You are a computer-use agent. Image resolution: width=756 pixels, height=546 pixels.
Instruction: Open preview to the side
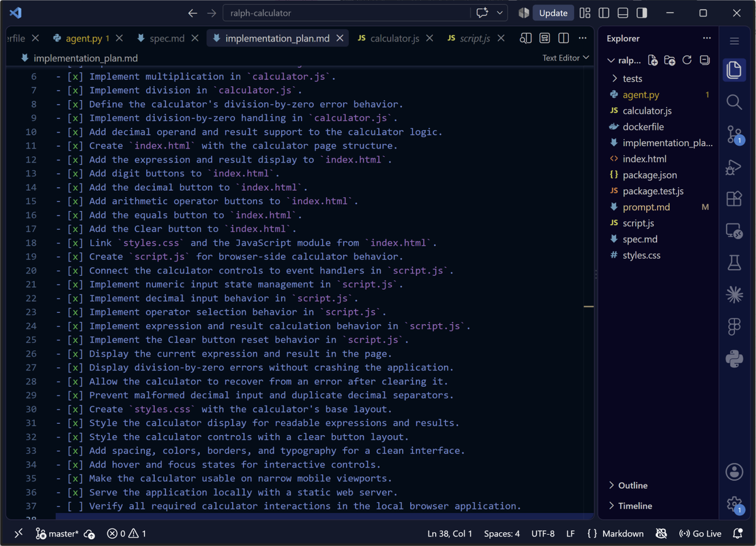[525, 38]
